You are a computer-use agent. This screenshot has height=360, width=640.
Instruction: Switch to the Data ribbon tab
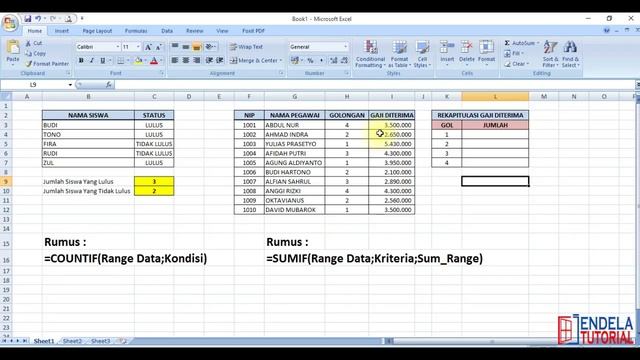[167, 31]
